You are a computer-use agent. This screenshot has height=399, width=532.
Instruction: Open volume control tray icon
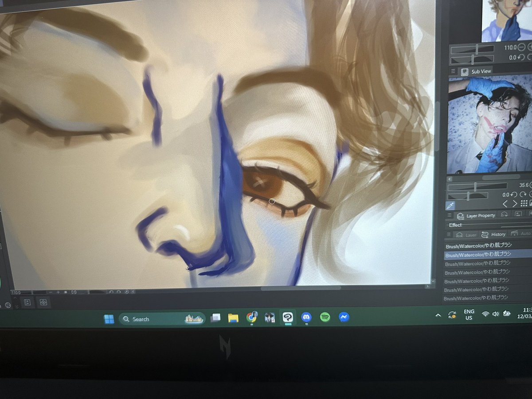pos(496,313)
